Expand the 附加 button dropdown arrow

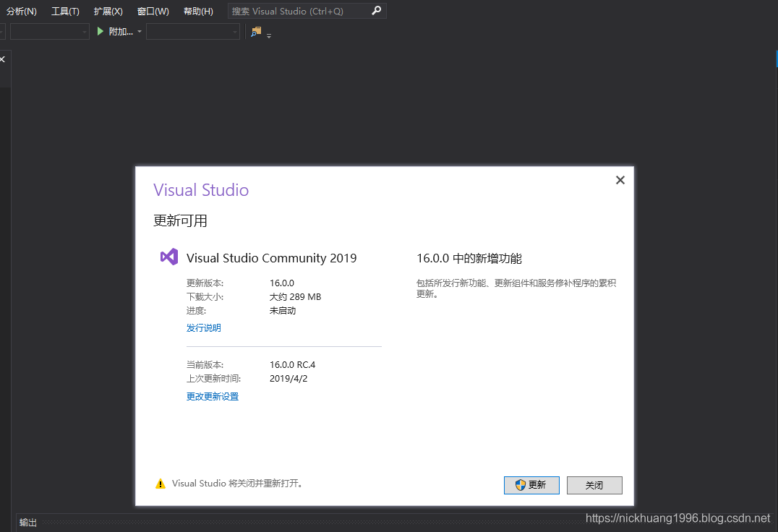[x=140, y=32]
